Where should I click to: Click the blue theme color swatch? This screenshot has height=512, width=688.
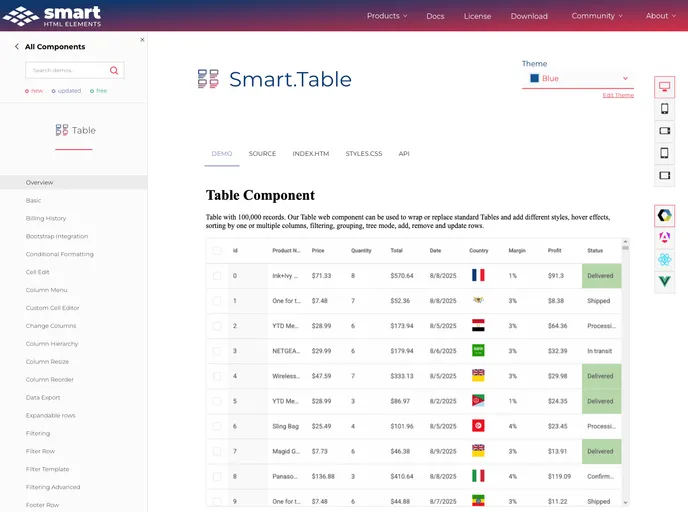[534, 78]
